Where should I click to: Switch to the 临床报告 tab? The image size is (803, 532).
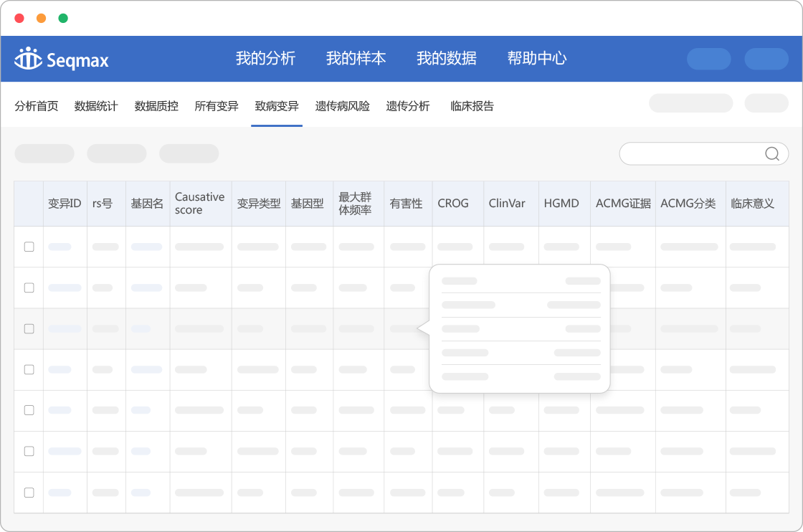click(x=472, y=106)
